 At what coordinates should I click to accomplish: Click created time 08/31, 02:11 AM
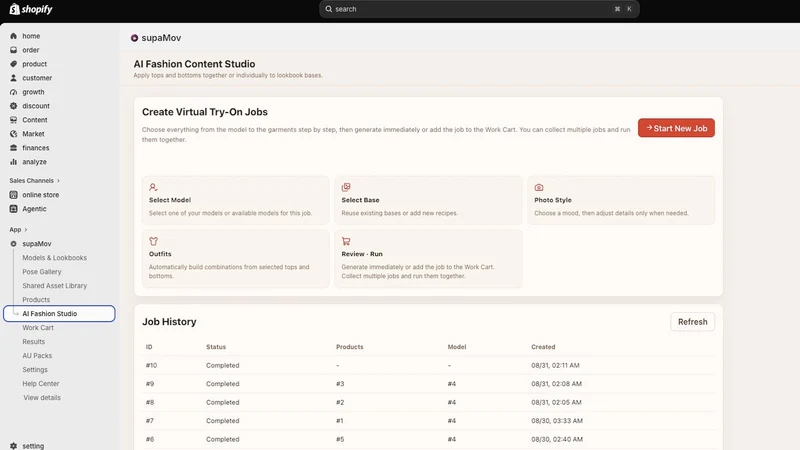[x=555, y=365]
